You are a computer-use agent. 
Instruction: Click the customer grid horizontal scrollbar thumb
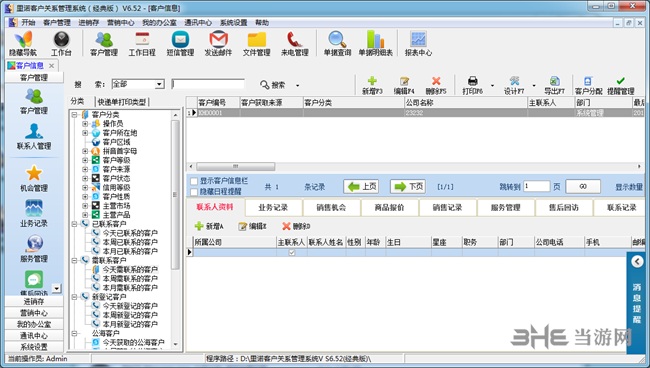coord(235,167)
